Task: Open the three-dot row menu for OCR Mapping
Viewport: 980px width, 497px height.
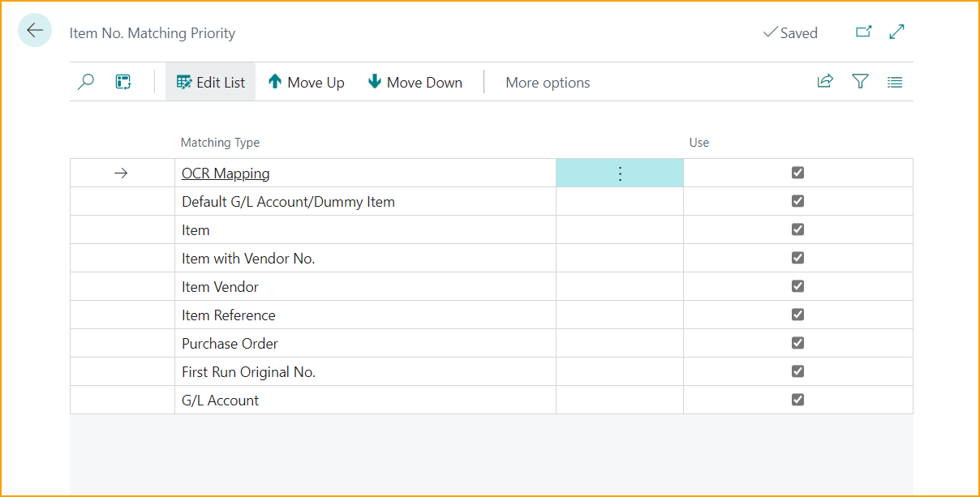Action: tap(620, 174)
